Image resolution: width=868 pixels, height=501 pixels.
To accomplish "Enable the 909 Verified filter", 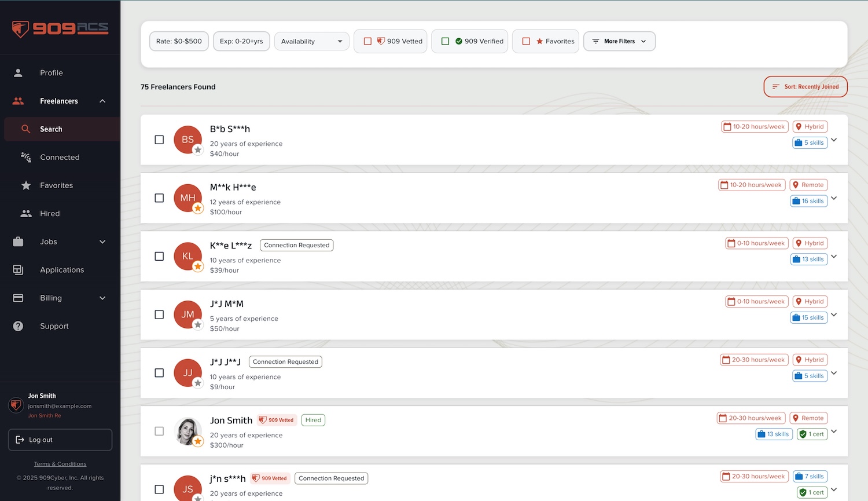I will pyautogui.click(x=444, y=41).
